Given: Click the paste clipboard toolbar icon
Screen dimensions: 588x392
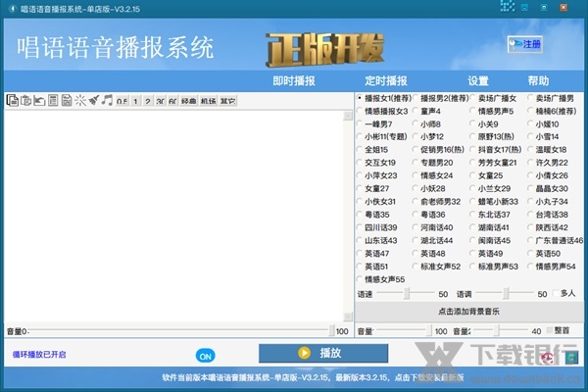Looking at the screenshot, I should point(25,101).
